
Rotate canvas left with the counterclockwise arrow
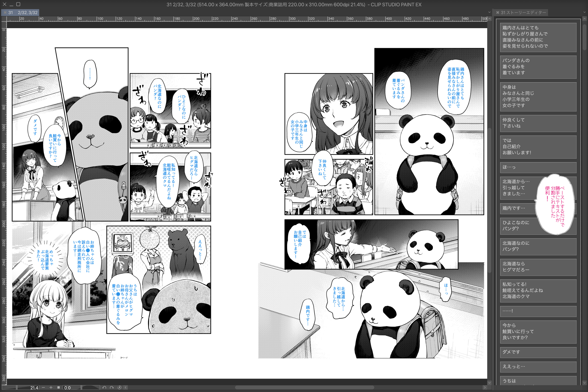pyautogui.click(x=104, y=387)
